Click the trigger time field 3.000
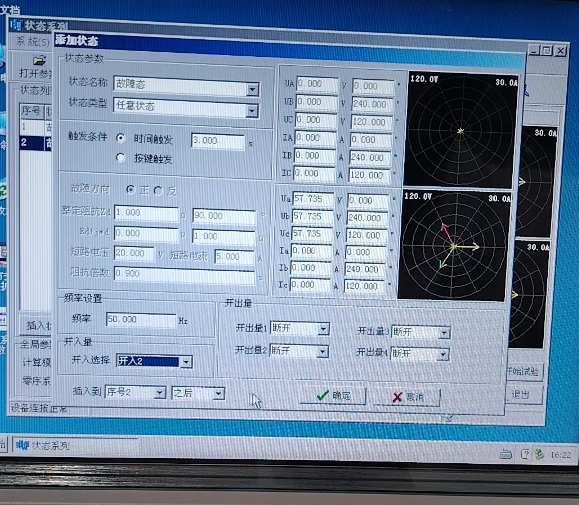 pos(217,141)
